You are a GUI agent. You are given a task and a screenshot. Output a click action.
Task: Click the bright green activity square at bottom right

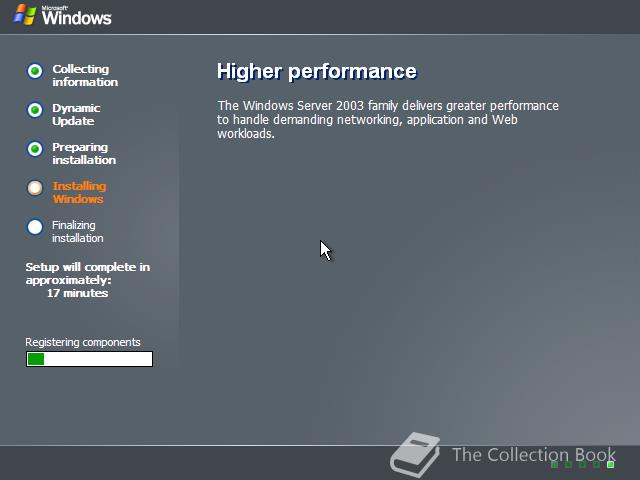coord(611,464)
